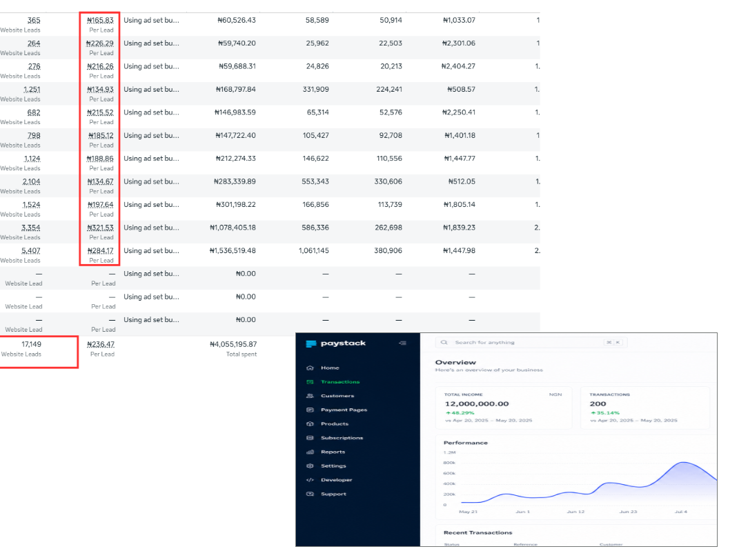Click the ₦508.57 cost cell

pos(462,90)
